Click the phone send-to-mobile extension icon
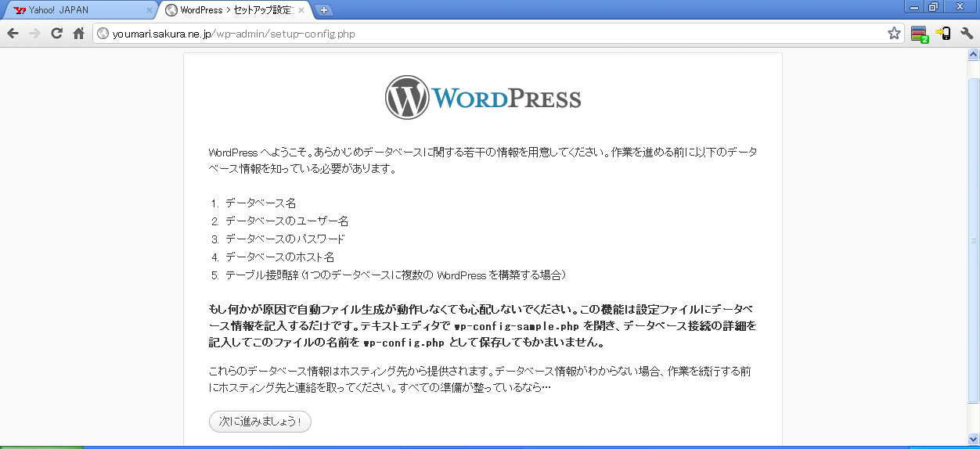This screenshot has width=980, height=449. (x=943, y=34)
